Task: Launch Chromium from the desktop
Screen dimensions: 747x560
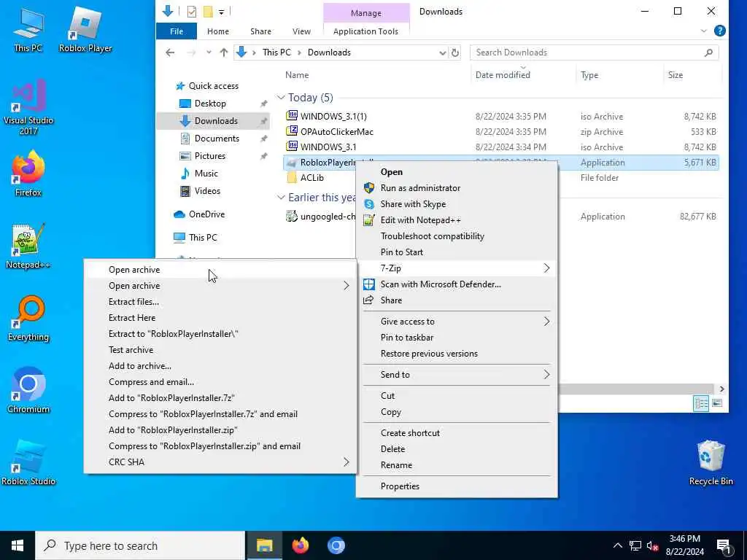Action: coord(28,391)
